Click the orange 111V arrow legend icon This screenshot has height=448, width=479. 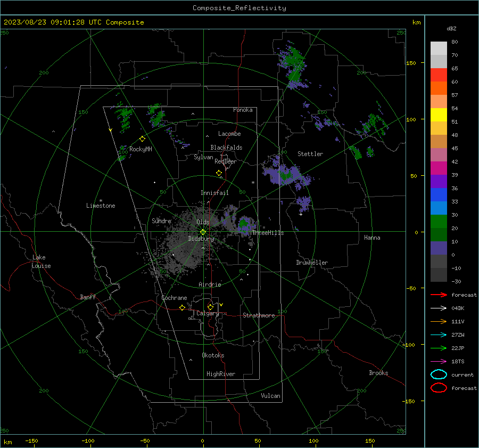(x=439, y=321)
